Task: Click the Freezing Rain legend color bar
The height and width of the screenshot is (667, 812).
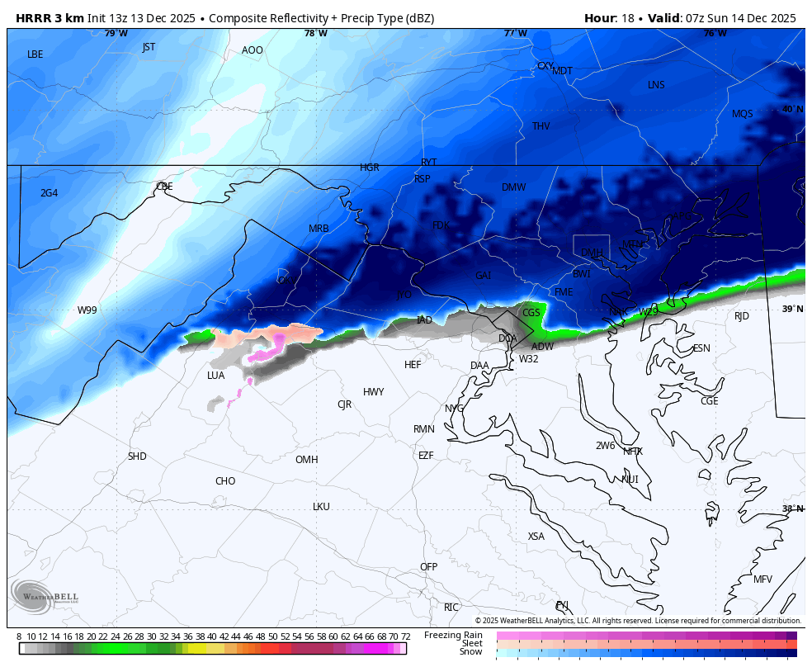Action: 646,635
